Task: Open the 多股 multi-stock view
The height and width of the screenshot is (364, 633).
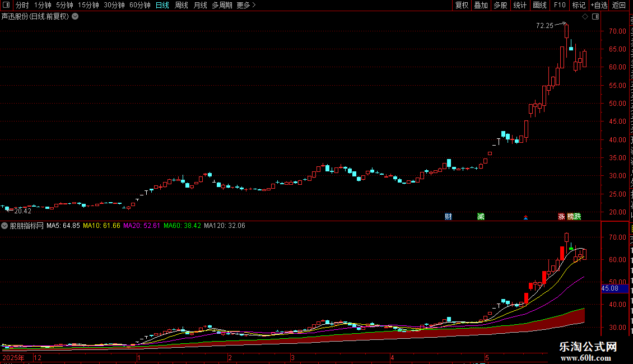Action: pyautogui.click(x=500, y=5)
